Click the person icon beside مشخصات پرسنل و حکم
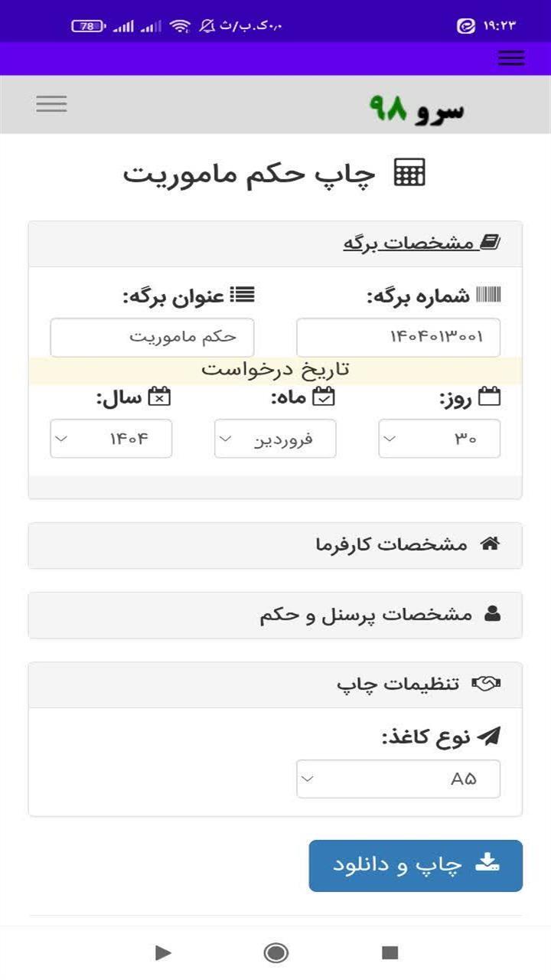The height and width of the screenshot is (980, 551). click(492, 614)
